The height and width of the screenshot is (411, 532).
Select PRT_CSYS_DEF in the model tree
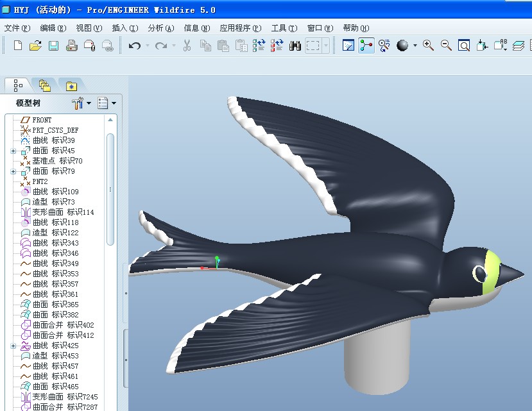(49, 130)
